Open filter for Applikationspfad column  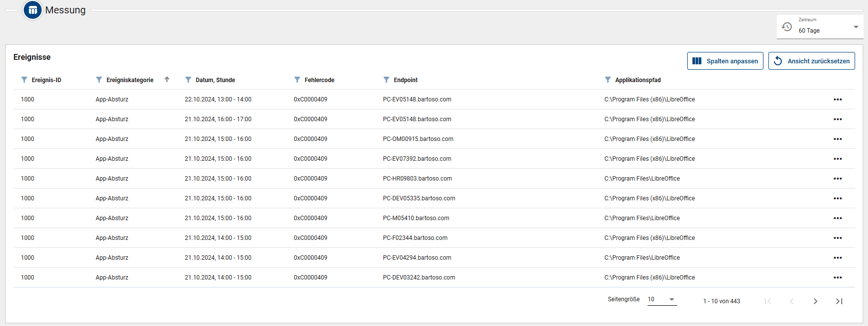608,80
